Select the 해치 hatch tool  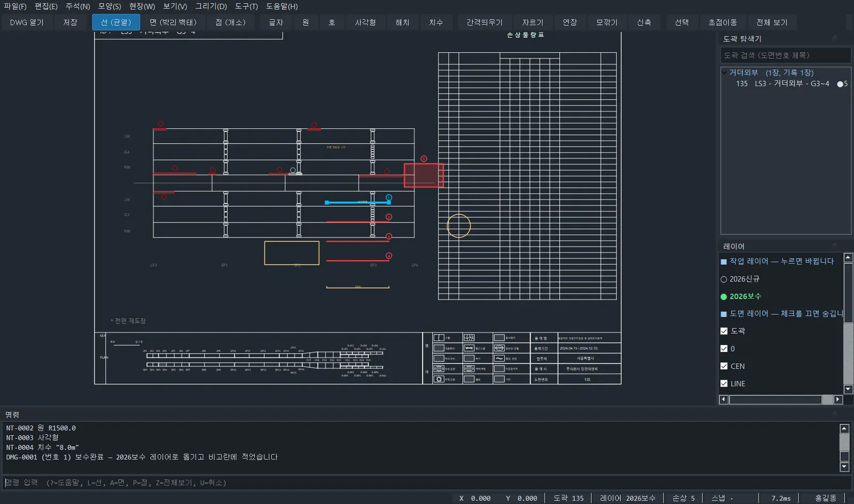(x=402, y=22)
